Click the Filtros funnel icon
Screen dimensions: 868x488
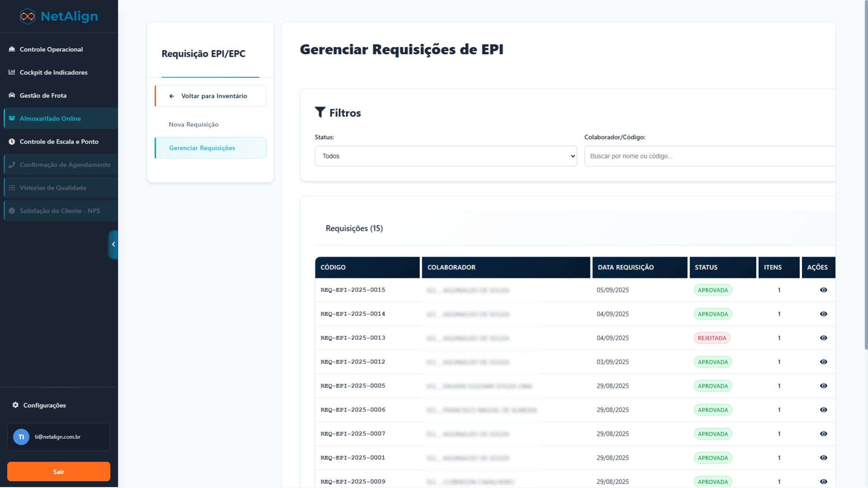320,113
